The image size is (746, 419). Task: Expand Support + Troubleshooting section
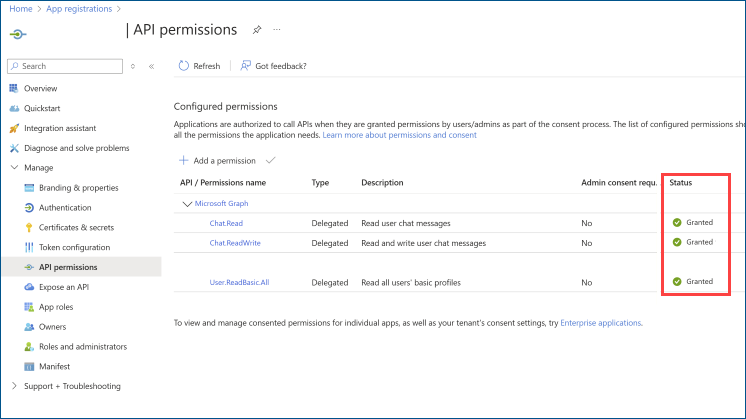(14, 386)
